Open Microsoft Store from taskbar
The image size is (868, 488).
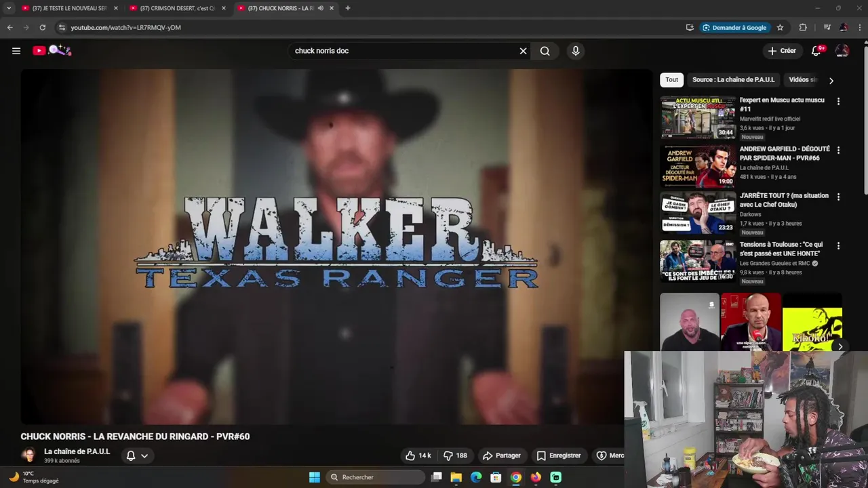point(496,477)
